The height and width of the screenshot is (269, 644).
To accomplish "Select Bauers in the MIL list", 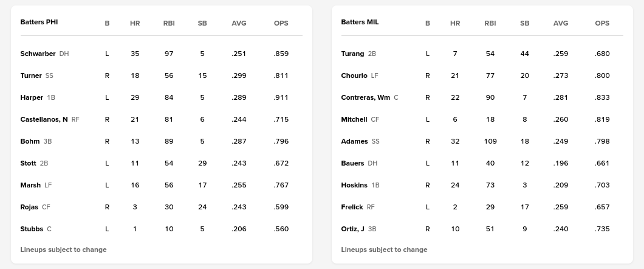I will pyautogui.click(x=352, y=163).
